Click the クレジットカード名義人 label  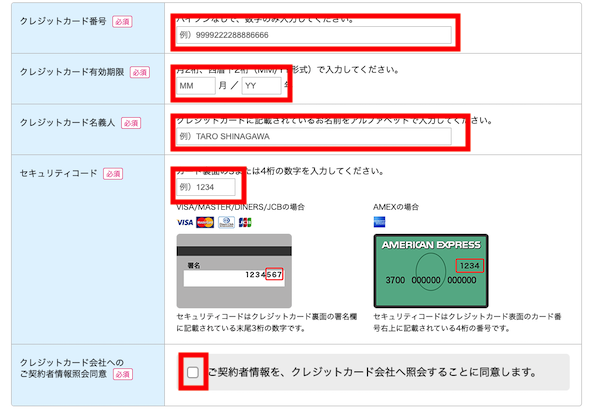coord(67,123)
